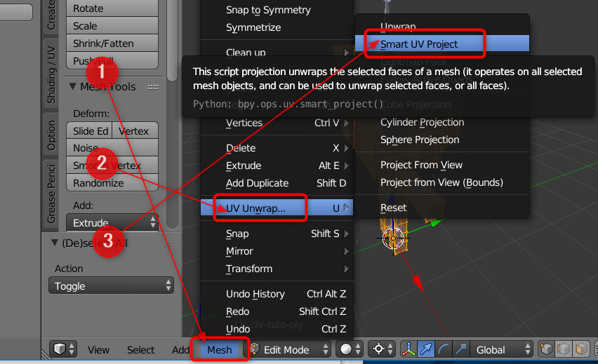Open the Select menu in the header
Screen dimensions: 598x364
(141, 349)
